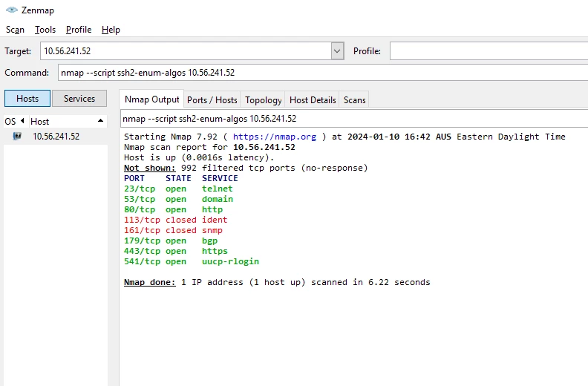Viewport: 588px width, 386px height.
Task: Click the 443/tcp open https line
Action: pos(175,251)
